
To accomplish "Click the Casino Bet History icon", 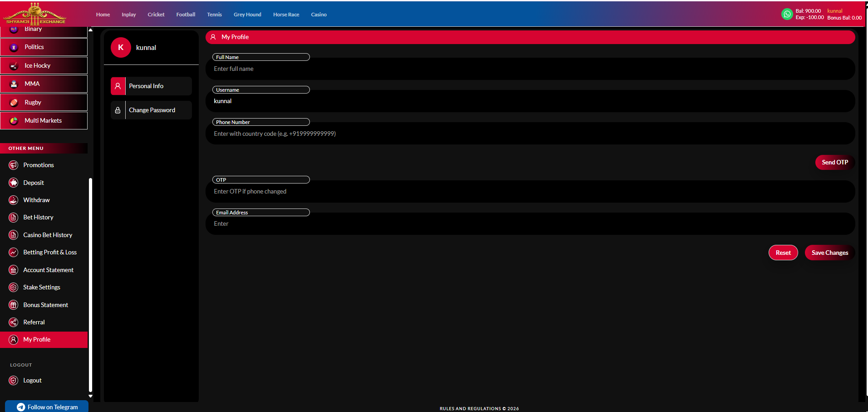I will (14, 235).
